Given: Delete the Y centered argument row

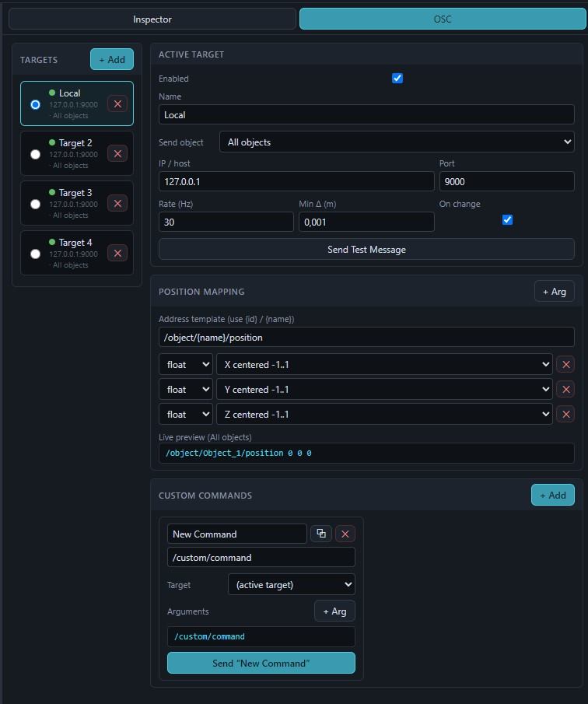Looking at the screenshot, I should (x=565, y=389).
